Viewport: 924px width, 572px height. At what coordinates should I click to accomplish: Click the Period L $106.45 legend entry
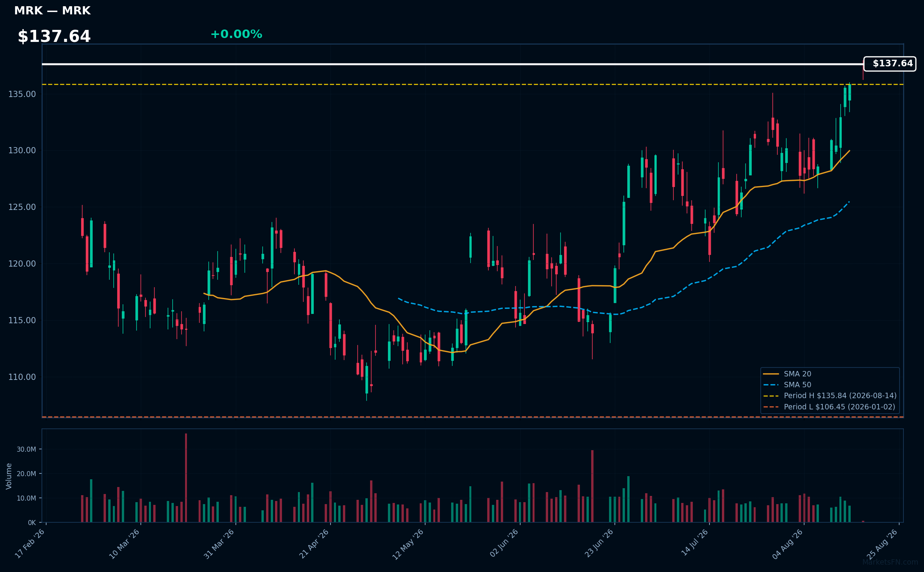pos(829,407)
